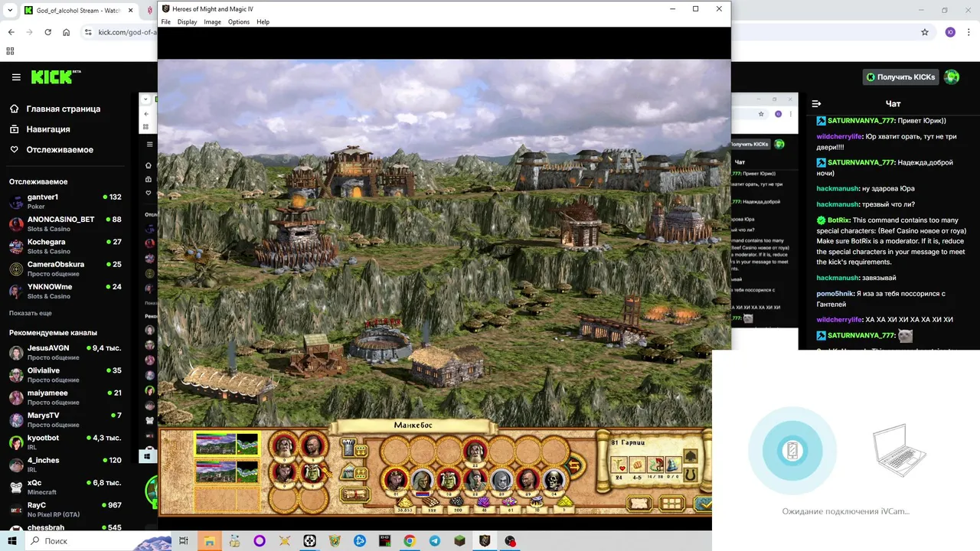This screenshot has width=980, height=551.
Task: Select the bearded elder in the upper army row
Action: (475, 451)
